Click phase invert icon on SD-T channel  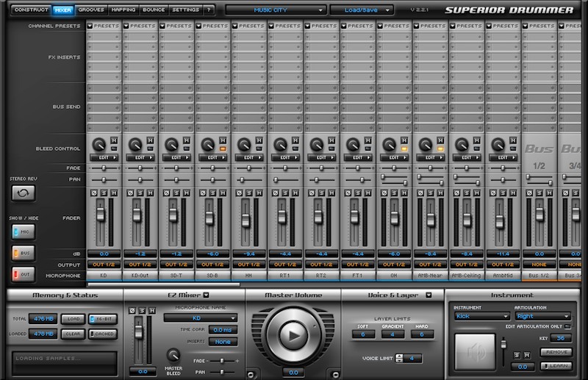[x=167, y=193]
